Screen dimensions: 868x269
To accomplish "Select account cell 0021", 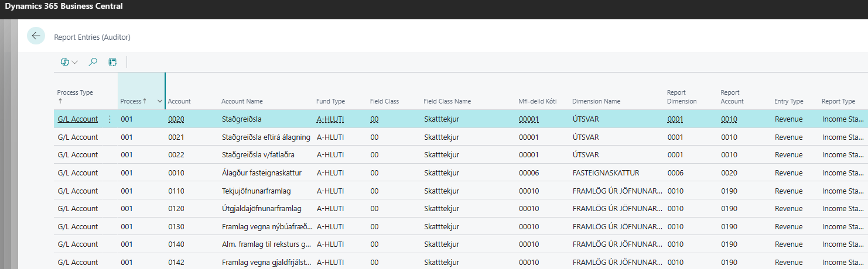I will 176,137.
